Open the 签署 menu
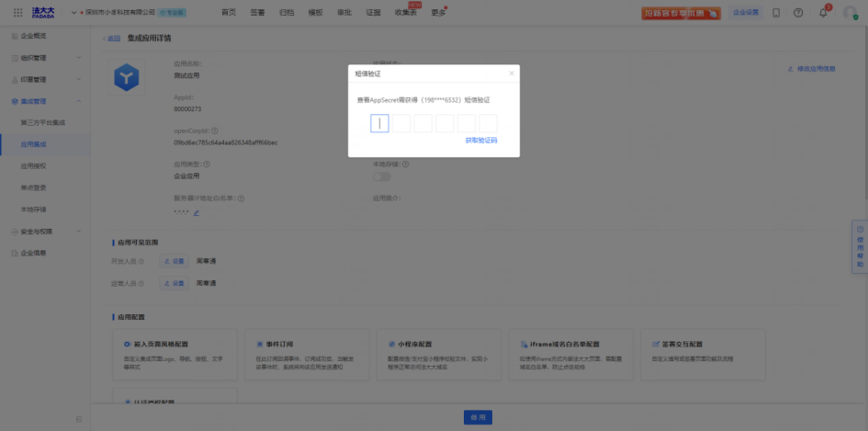The width and height of the screenshot is (868, 431). coord(257,12)
